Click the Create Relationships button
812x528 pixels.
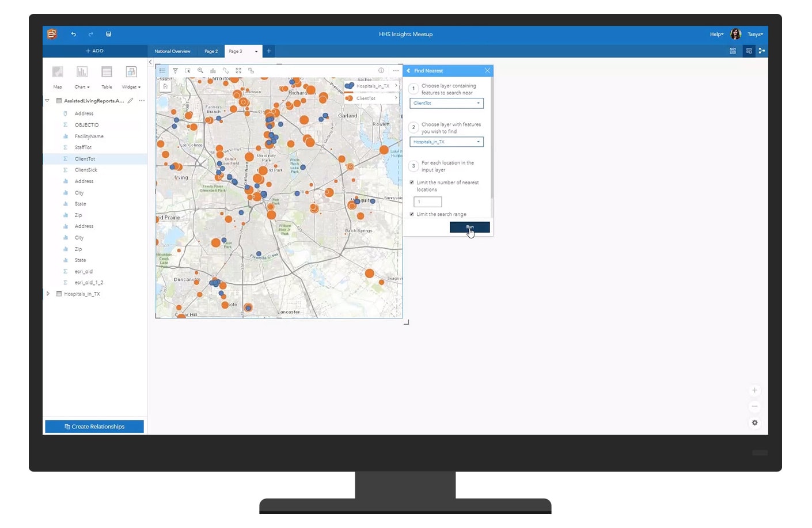pos(94,427)
